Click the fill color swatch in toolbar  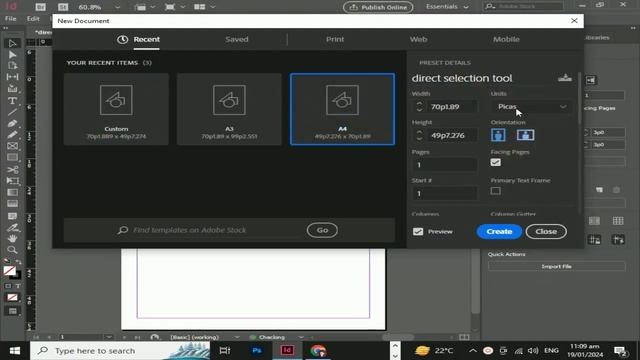tap(9, 270)
